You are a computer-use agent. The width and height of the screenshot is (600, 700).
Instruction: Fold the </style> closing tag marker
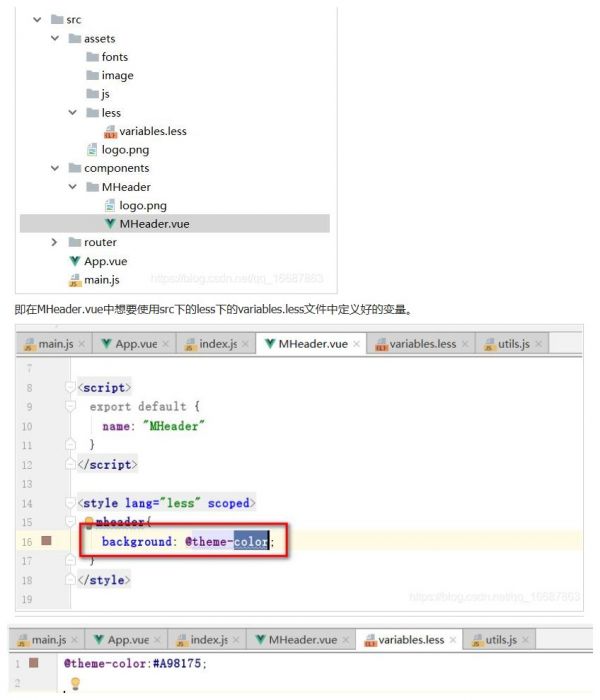point(71,579)
